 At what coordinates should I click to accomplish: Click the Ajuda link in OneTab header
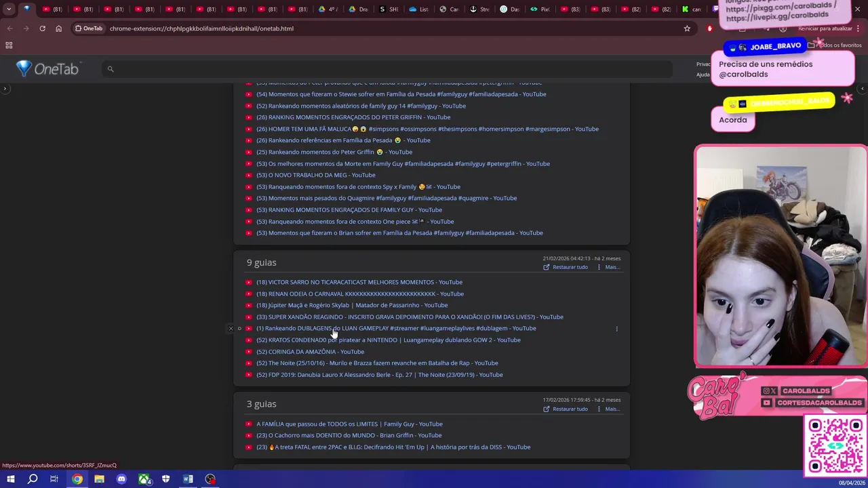click(703, 75)
